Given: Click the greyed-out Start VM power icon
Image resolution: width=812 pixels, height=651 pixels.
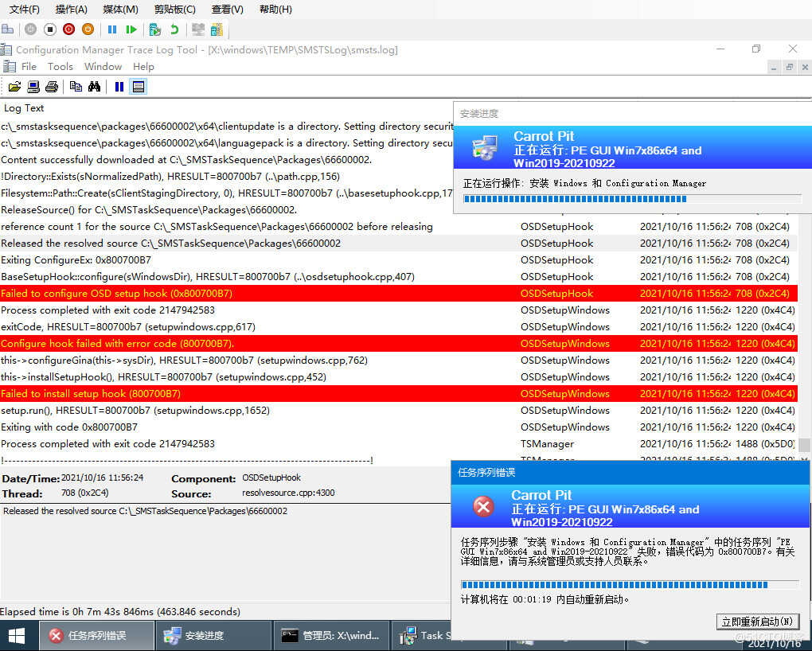Looking at the screenshot, I should point(30,29).
